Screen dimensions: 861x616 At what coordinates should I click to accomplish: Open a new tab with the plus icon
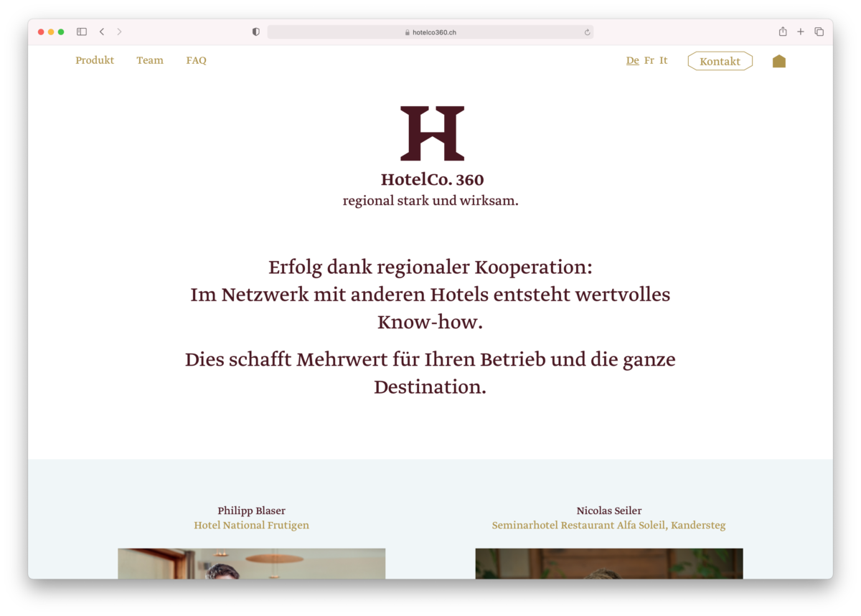pyautogui.click(x=801, y=32)
